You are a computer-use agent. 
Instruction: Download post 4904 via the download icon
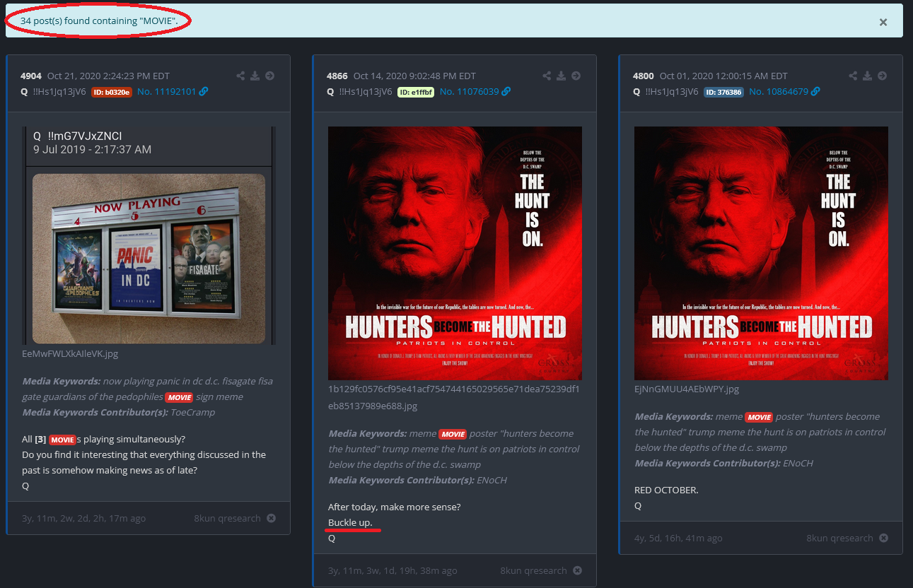pyautogui.click(x=255, y=76)
